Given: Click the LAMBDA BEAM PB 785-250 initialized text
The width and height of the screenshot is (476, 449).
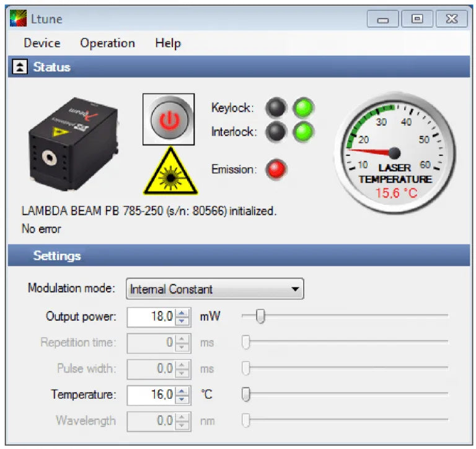Looking at the screenshot, I should click(x=149, y=211).
